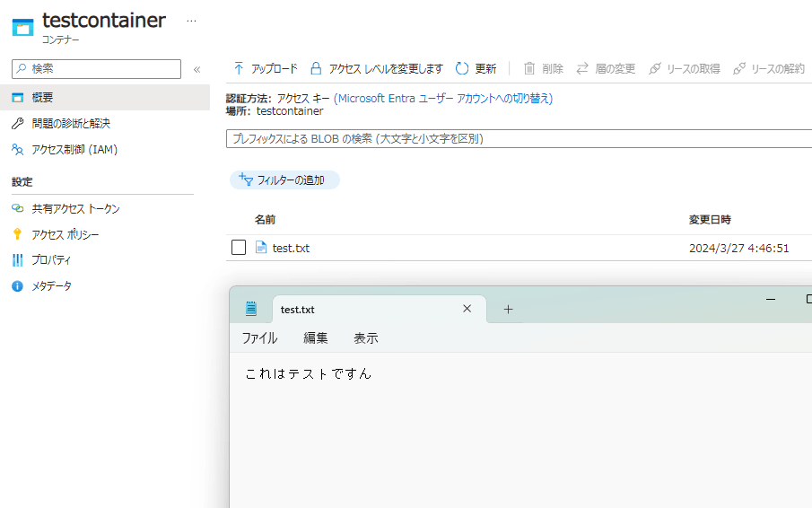Screen dimensions: 812x508
Task: Focus the sidebar 検索 search box
Action: coord(96,69)
